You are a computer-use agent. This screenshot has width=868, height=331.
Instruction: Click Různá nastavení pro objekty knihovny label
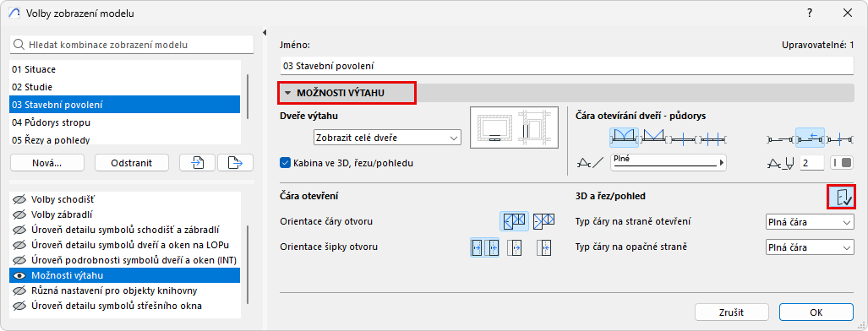[114, 290]
